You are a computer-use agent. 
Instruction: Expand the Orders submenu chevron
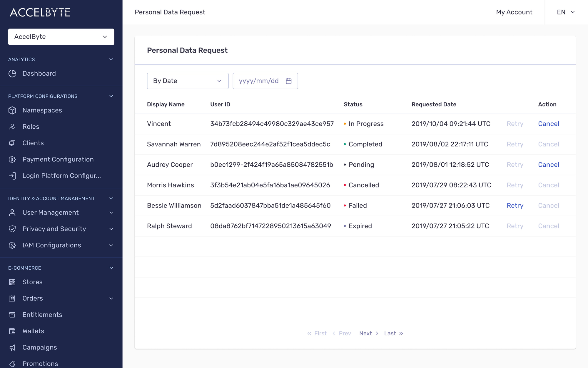pos(111,299)
